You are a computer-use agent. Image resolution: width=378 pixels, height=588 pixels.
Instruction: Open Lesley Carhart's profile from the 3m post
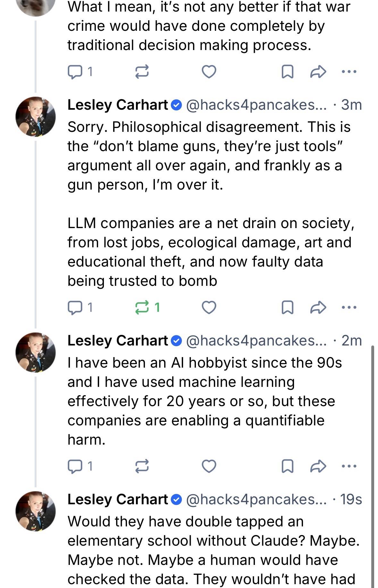pyautogui.click(x=117, y=105)
